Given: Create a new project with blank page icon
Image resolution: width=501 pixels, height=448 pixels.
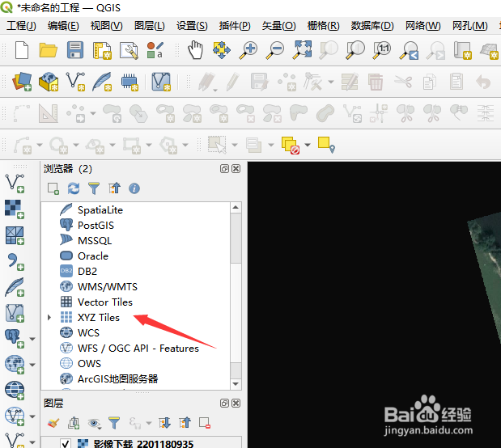Looking at the screenshot, I should pyautogui.click(x=22, y=50).
